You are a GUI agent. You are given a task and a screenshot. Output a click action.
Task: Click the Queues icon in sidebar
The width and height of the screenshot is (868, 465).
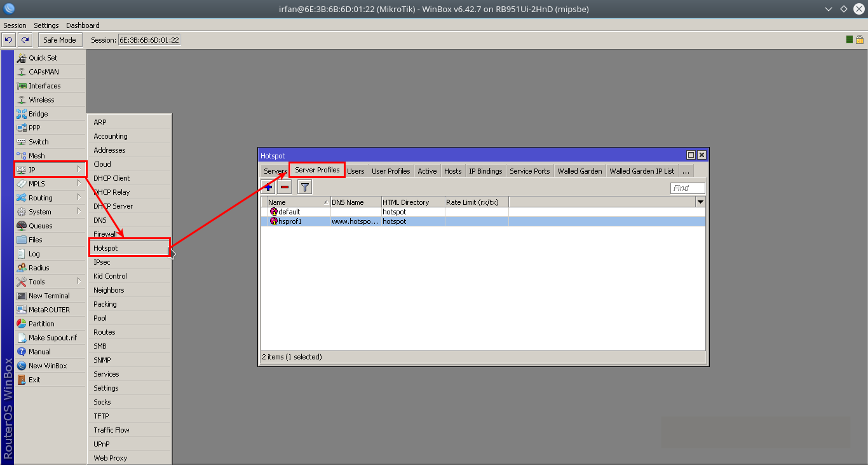22,226
